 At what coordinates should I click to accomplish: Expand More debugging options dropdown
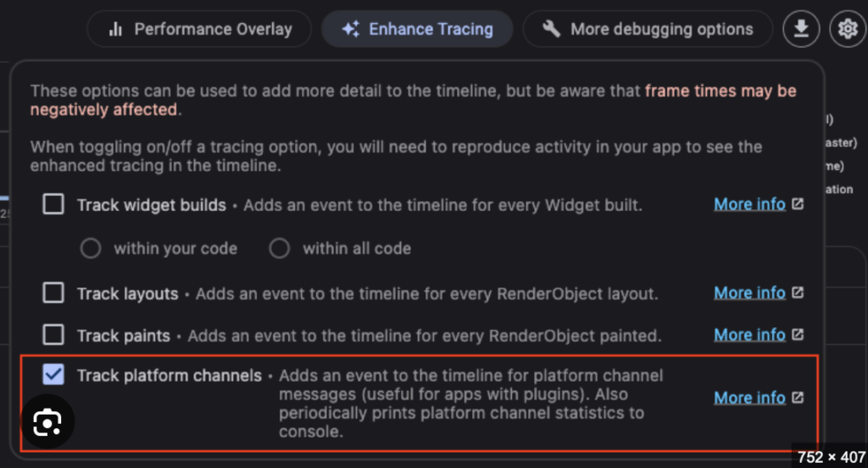(x=648, y=30)
